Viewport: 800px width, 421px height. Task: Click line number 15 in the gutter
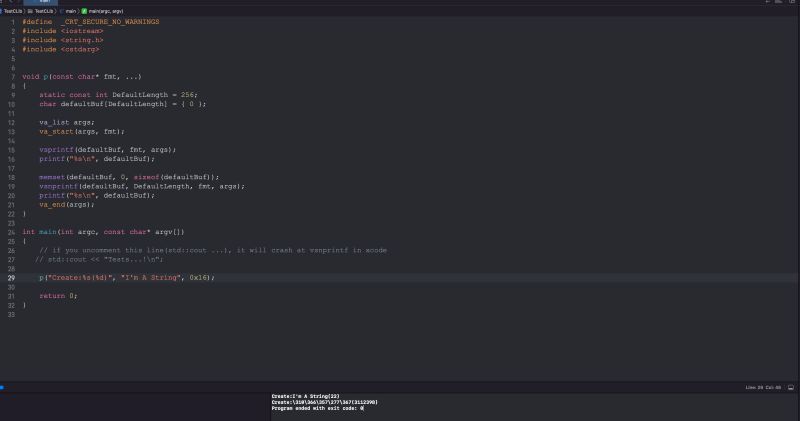pos(11,150)
